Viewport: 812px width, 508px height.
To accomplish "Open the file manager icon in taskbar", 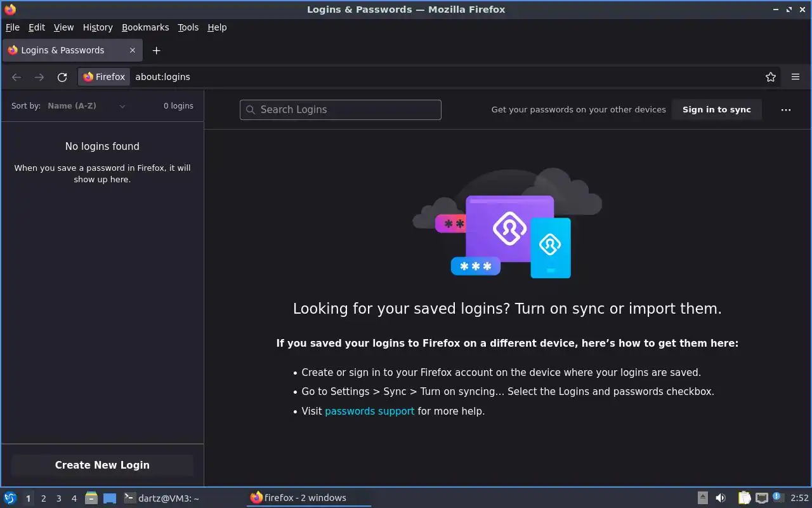I will point(91,498).
